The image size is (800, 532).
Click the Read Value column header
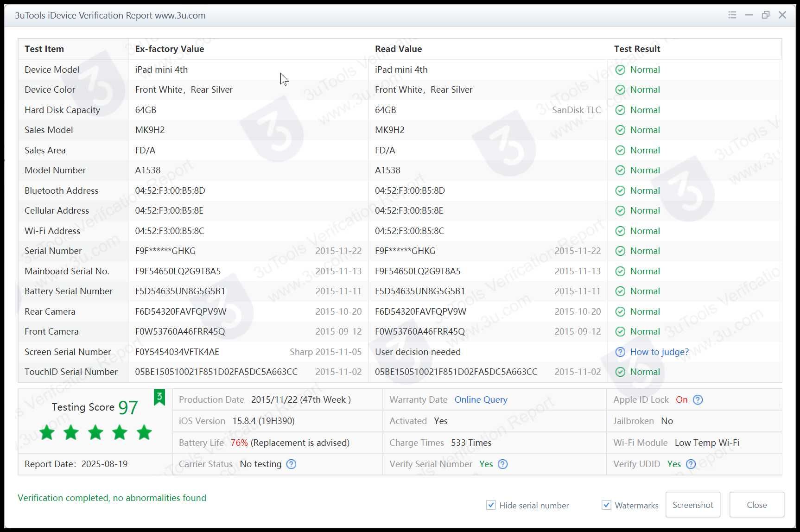(x=398, y=49)
